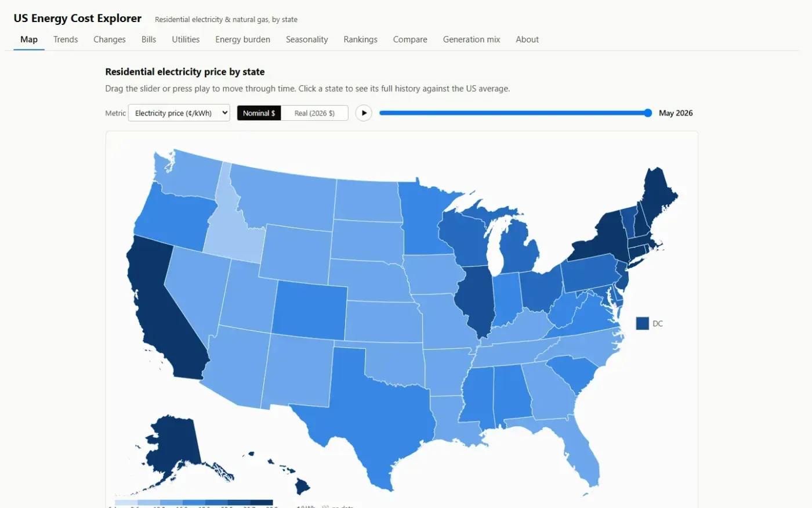Open the Energy burden tab

pos(242,39)
